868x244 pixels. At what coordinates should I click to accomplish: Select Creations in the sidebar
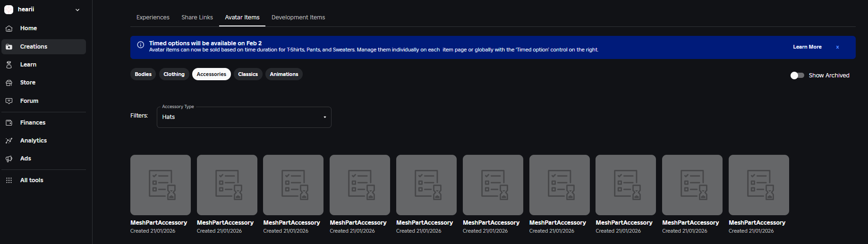pyautogui.click(x=43, y=47)
